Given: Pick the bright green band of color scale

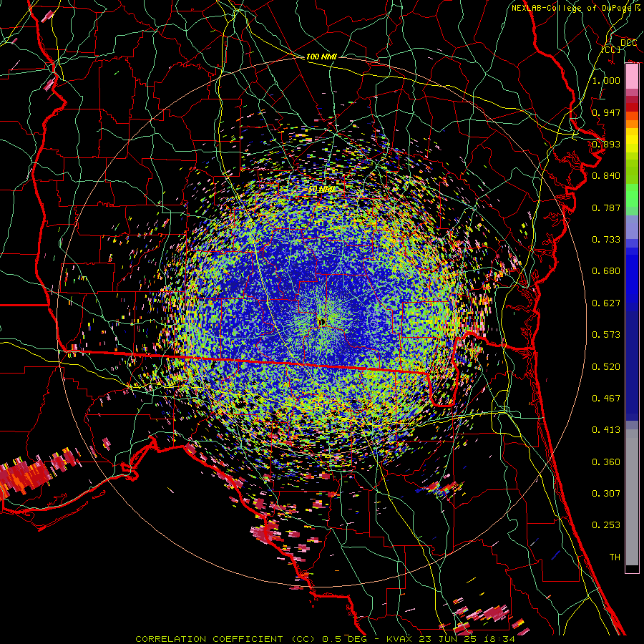Looking at the screenshot, I should [x=632, y=195].
